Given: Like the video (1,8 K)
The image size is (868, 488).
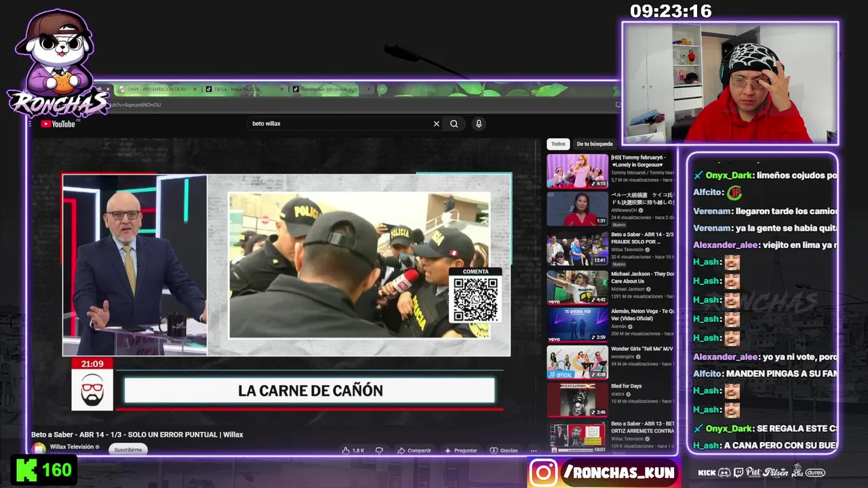Looking at the screenshot, I should (x=353, y=450).
